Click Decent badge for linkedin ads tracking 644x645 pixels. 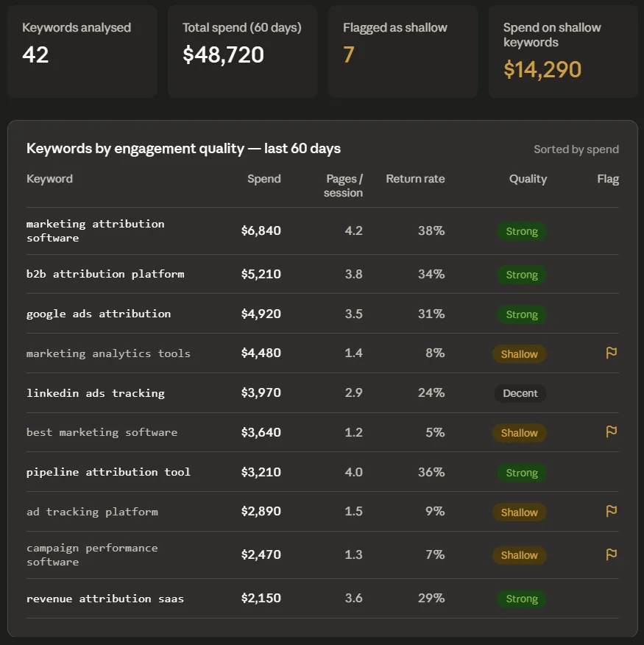coord(520,393)
